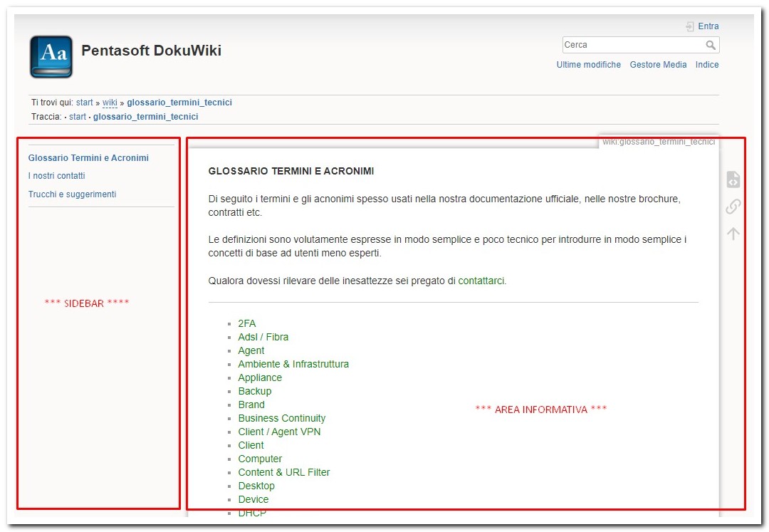The height and width of the screenshot is (532, 769).
Task: Open the Business Continuity glossary entry
Action: [281, 419]
